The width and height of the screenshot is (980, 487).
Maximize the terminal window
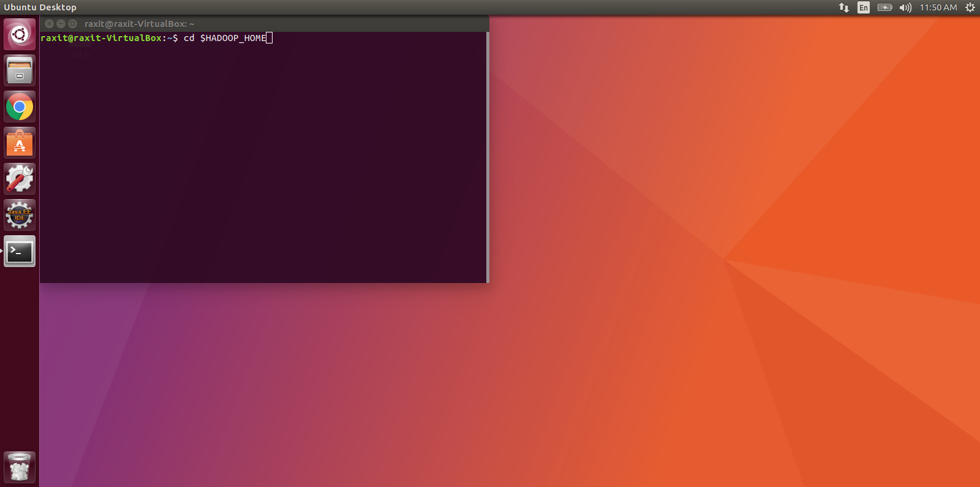pyautogui.click(x=72, y=23)
